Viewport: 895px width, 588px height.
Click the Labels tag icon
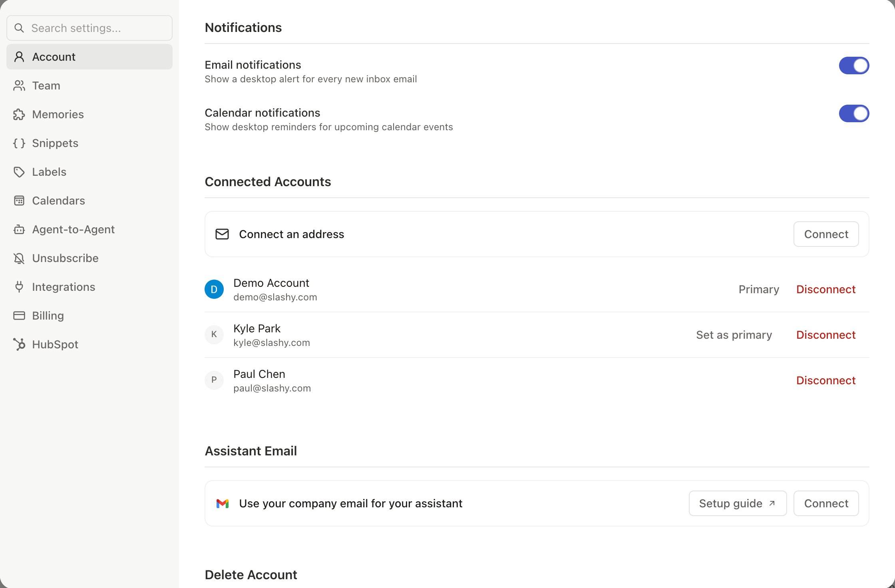click(19, 172)
